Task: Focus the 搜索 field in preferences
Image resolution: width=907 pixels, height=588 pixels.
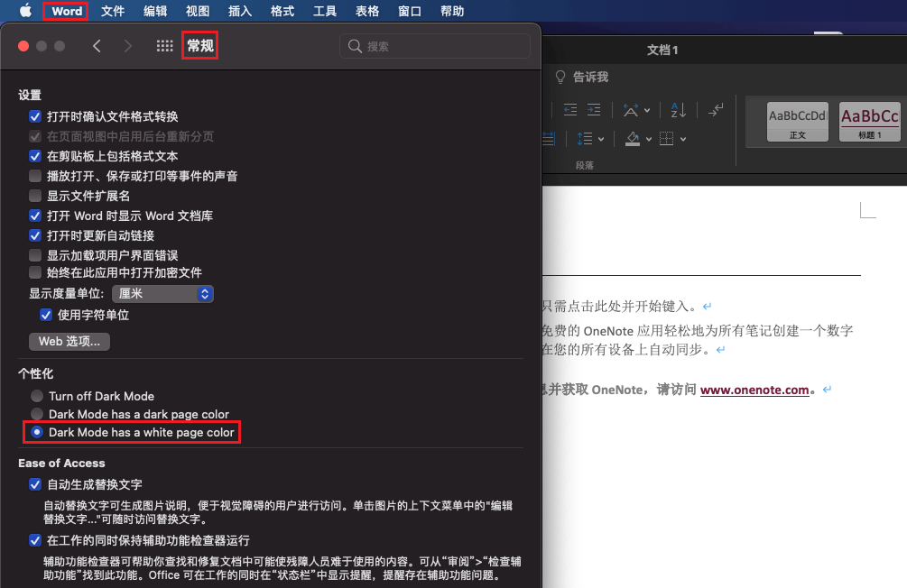Action: pos(435,46)
